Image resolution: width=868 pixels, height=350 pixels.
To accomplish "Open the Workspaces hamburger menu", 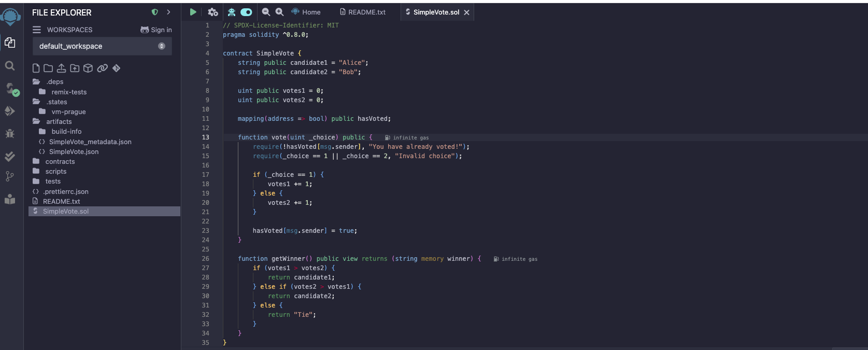I will click(37, 30).
